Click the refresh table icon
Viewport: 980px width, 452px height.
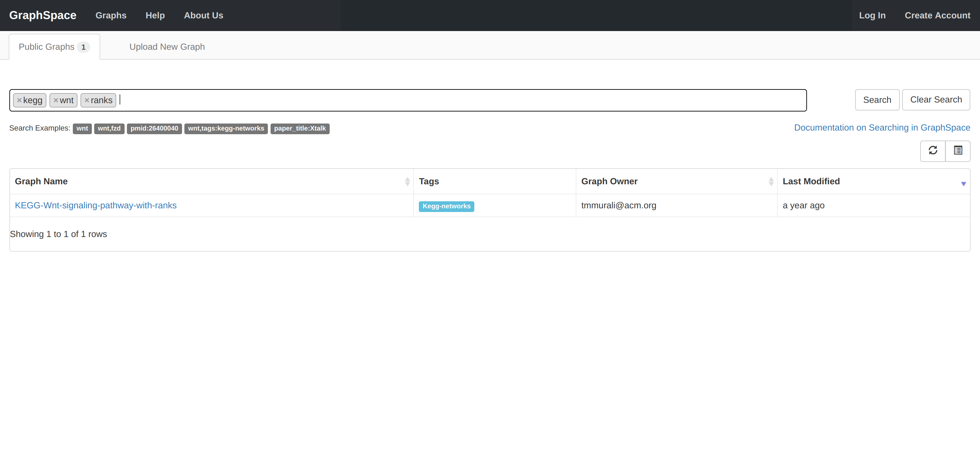point(933,151)
